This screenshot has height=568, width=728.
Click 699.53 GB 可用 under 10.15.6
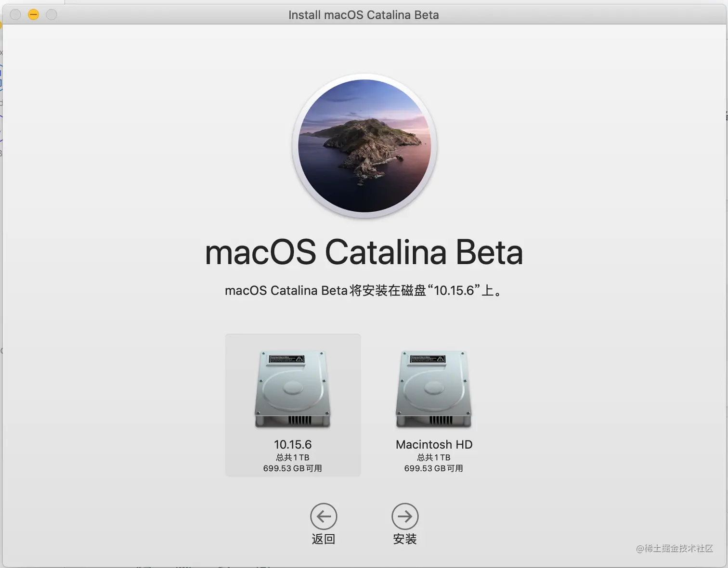coord(293,468)
